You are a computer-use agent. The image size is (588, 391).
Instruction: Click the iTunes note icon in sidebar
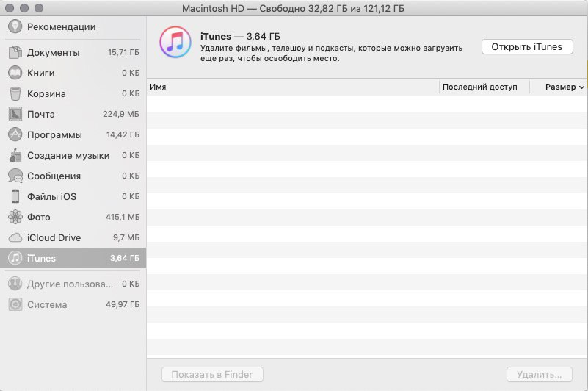pos(15,258)
